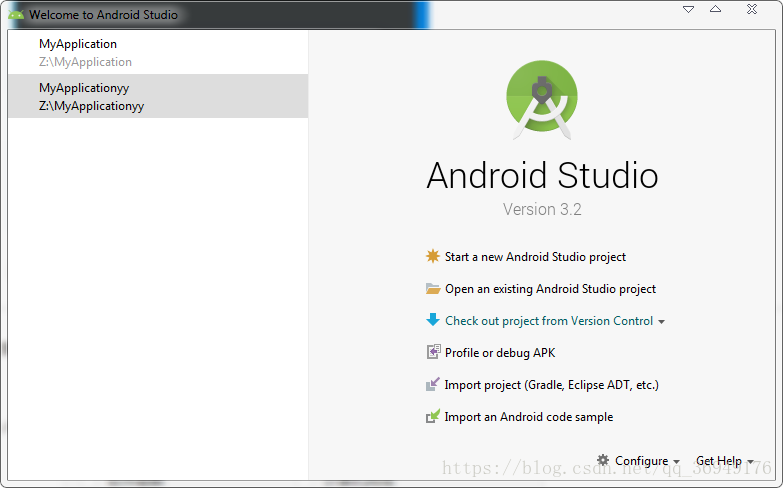Open recent project MyApplication
Screen dimensions: 783x488
(158, 52)
